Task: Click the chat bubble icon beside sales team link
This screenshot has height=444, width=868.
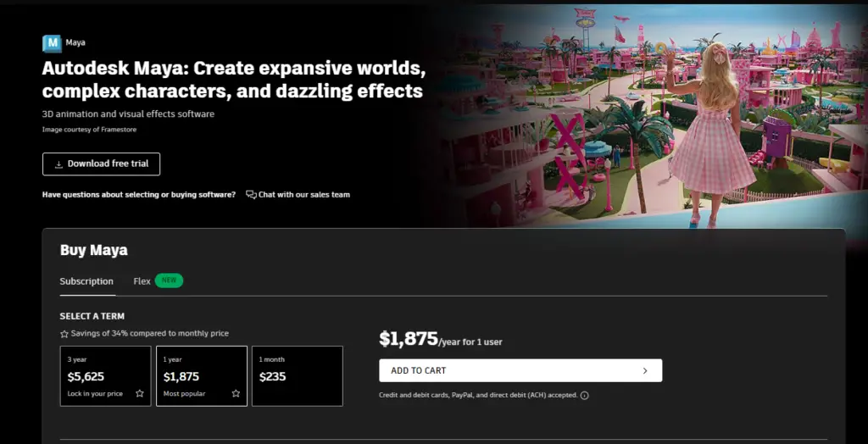Action: [251, 195]
